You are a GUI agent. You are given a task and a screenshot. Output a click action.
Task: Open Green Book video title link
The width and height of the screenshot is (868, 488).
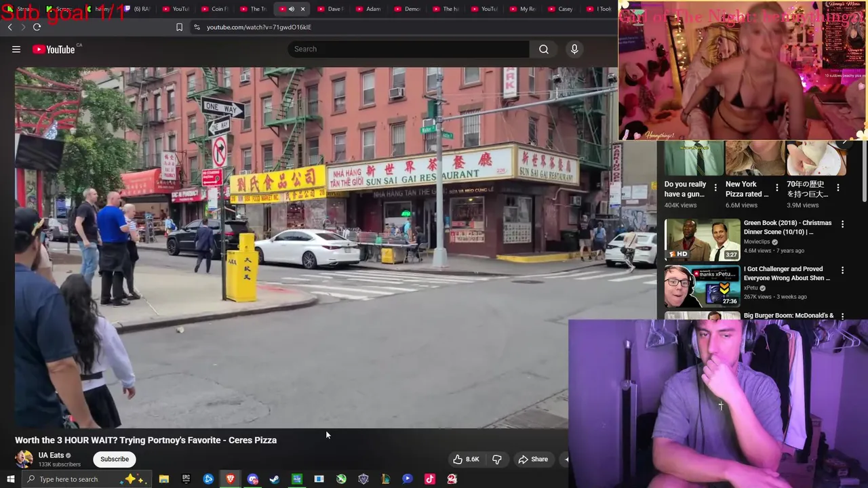click(787, 227)
